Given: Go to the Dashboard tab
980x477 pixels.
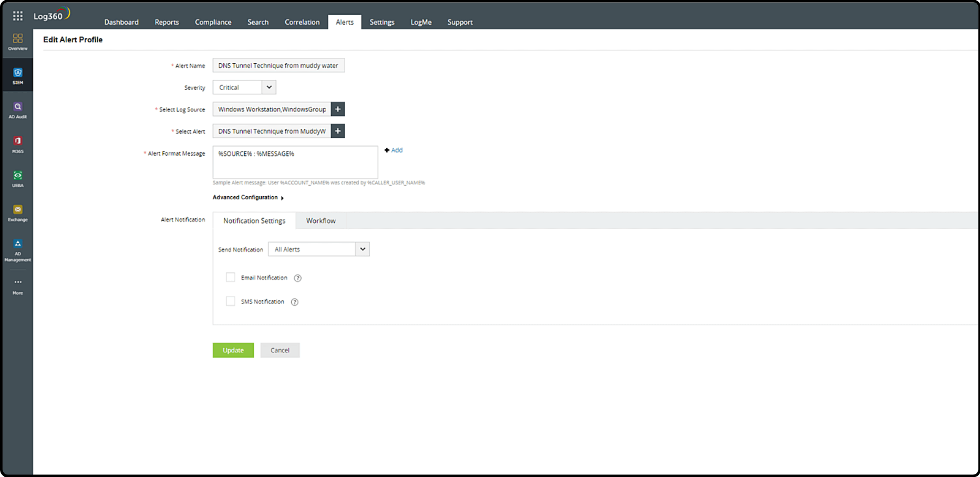Looking at the screenshot, I should coord(121,22).
